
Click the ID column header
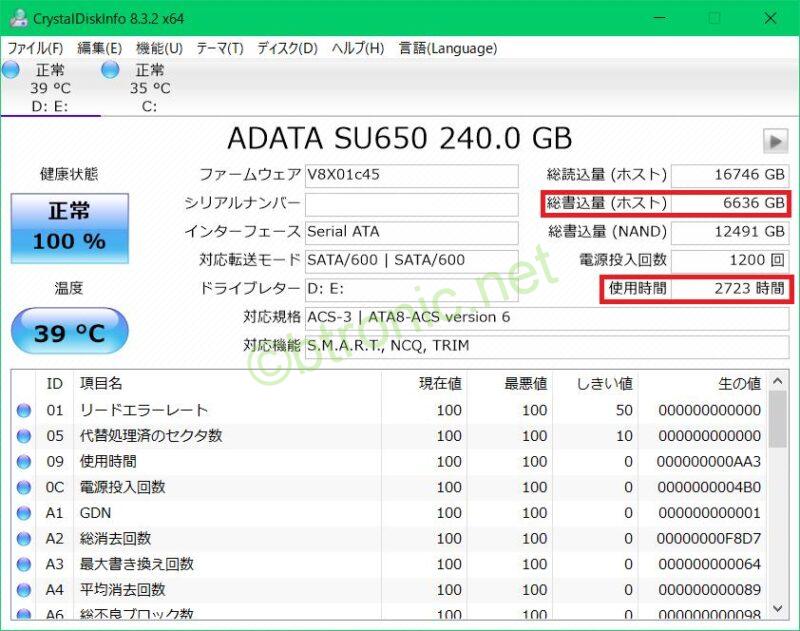(x=55, y=384)
